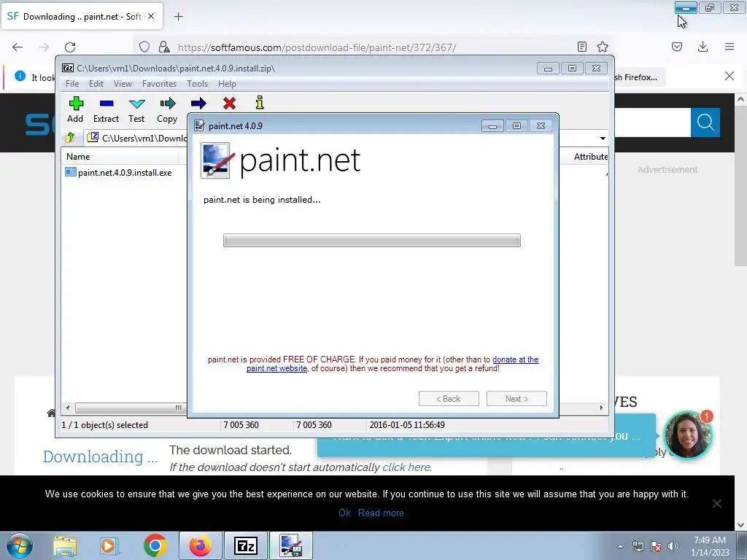Open the Info icon in 7-Zip toolbar

(x=260, y=103)
